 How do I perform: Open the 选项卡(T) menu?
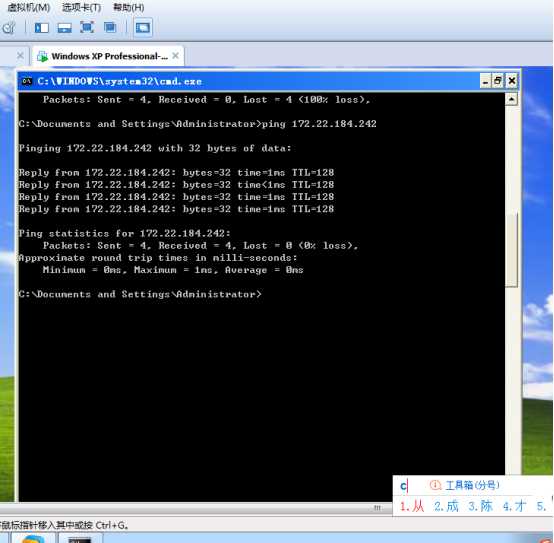[82, 7]
